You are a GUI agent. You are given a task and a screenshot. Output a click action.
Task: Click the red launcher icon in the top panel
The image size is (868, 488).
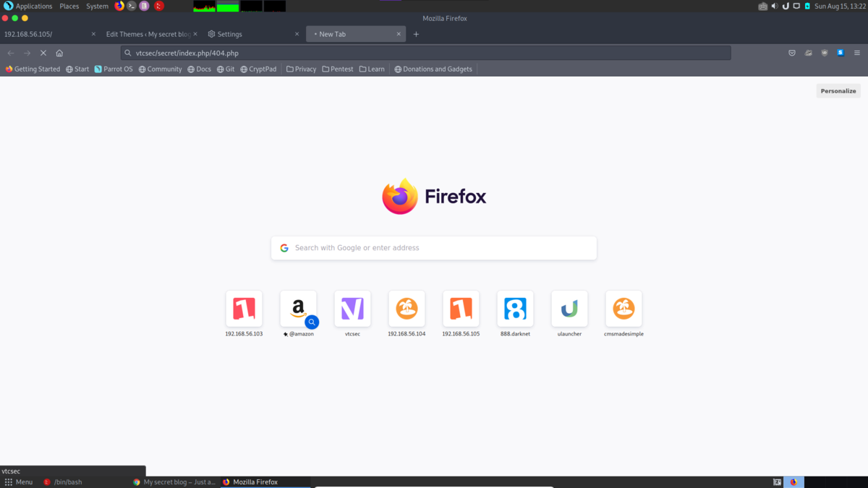click(x=158, y=6)
